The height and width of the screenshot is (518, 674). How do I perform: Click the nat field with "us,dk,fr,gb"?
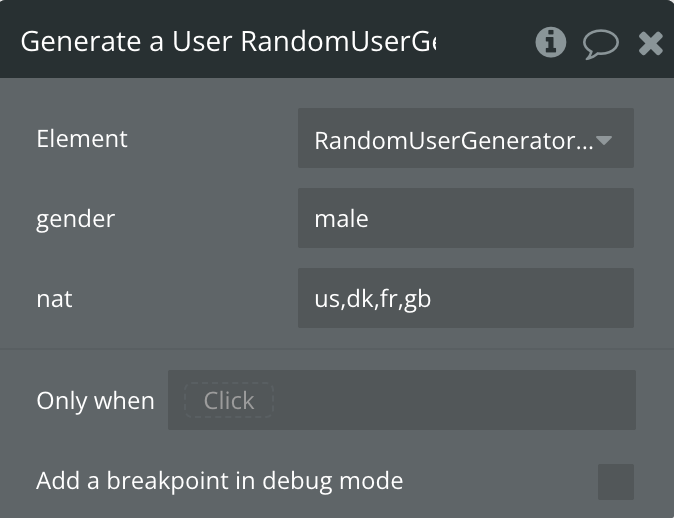pos(465,298)
